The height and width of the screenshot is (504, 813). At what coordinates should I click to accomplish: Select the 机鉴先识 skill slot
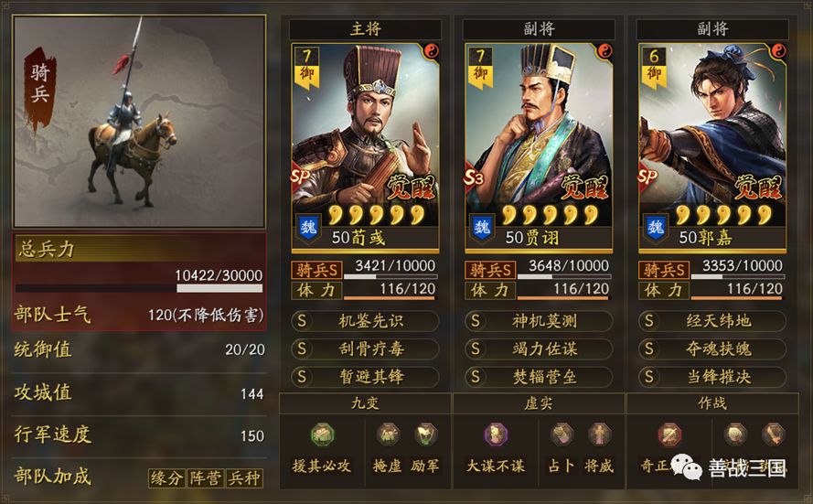click(365, 321)
